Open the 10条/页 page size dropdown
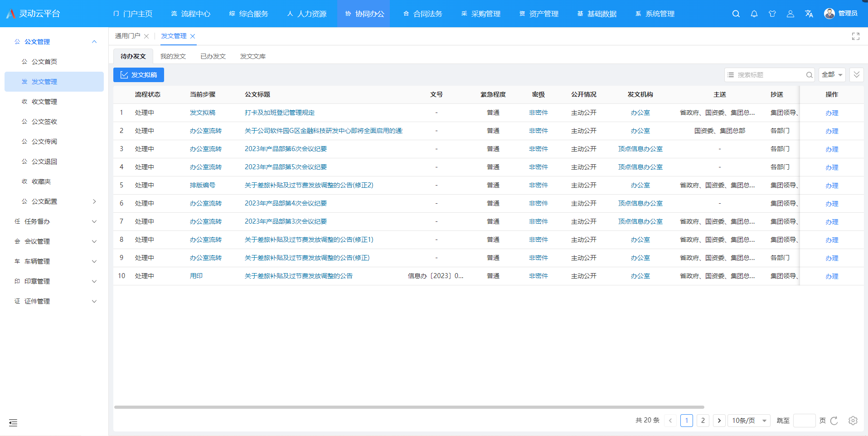Viewport: 868px width, 436px height. tap(749, 421)
